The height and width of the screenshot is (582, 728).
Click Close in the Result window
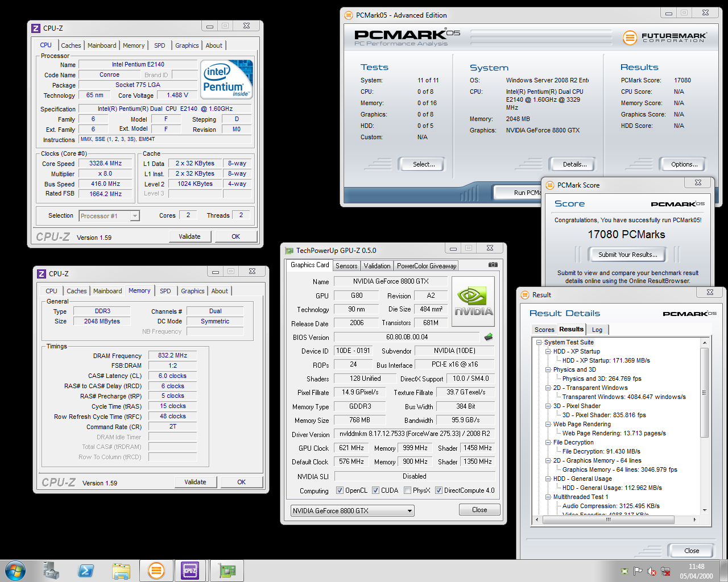pos(692,551)
